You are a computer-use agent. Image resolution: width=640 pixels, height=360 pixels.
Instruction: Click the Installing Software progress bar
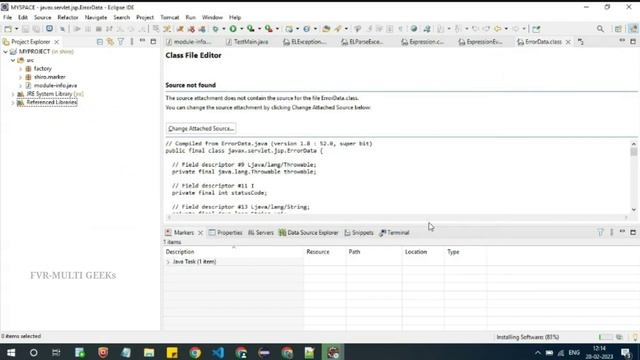tap(606, 337)
